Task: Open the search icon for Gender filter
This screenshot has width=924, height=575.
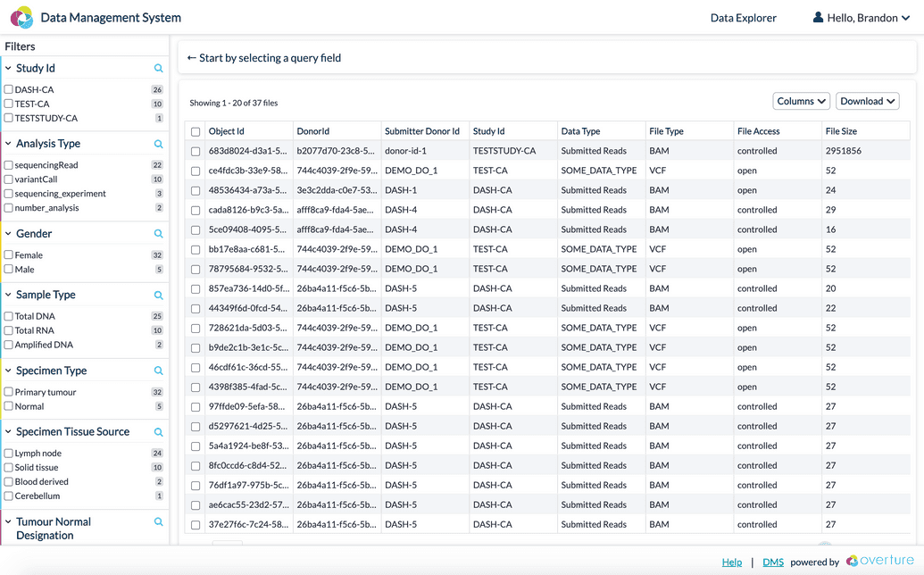Action: point(159,234)
